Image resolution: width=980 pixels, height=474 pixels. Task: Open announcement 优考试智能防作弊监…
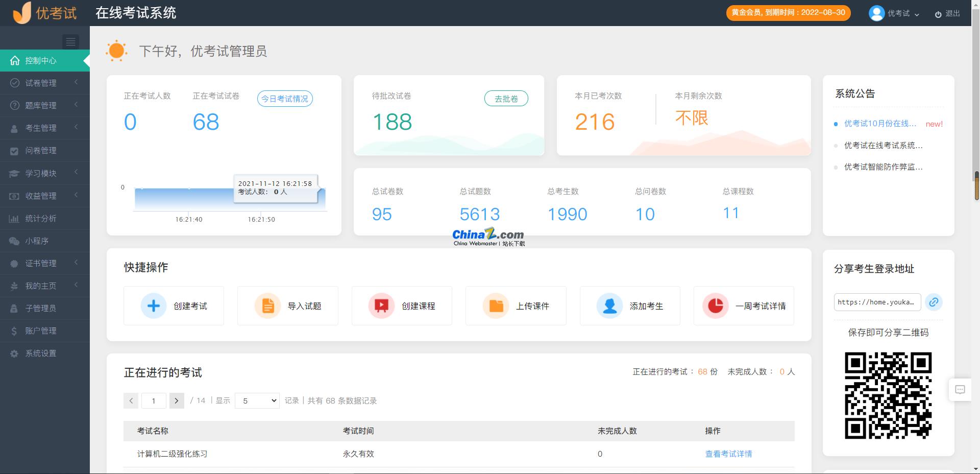[883, 167]
